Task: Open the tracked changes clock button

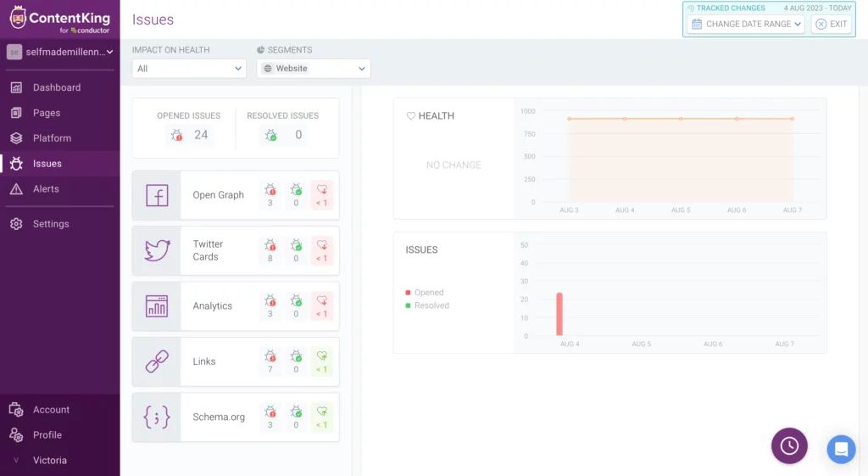Action: click(x=789, y=445)
